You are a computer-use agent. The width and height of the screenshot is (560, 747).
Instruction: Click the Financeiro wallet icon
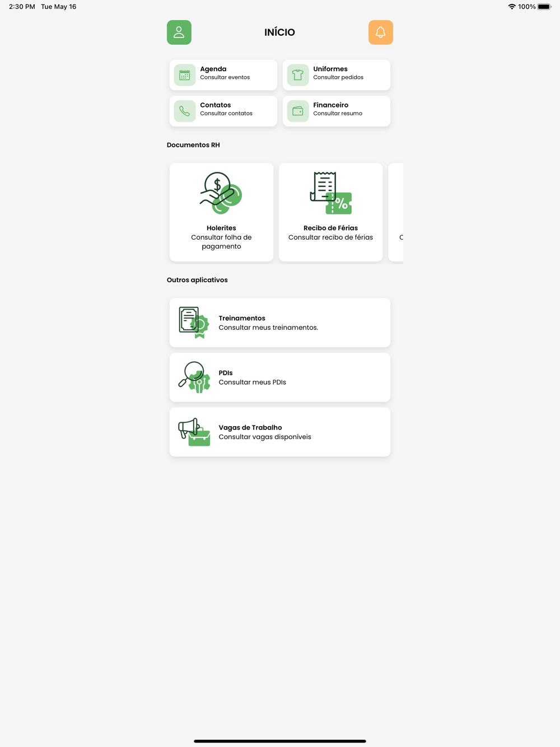298,111
